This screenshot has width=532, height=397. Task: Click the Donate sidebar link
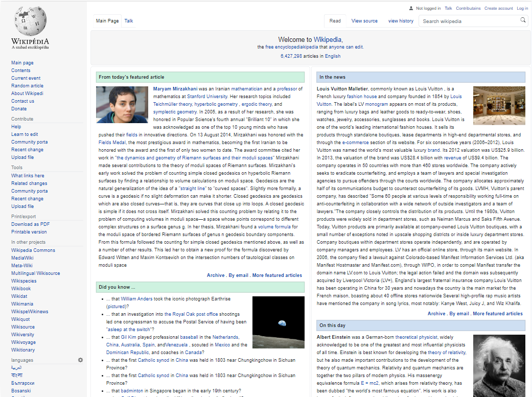[19, 109]
